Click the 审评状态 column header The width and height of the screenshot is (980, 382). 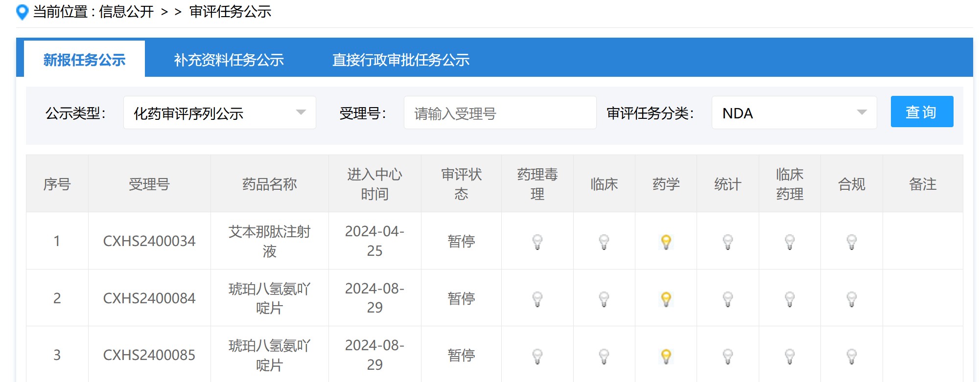click(461, 184)
